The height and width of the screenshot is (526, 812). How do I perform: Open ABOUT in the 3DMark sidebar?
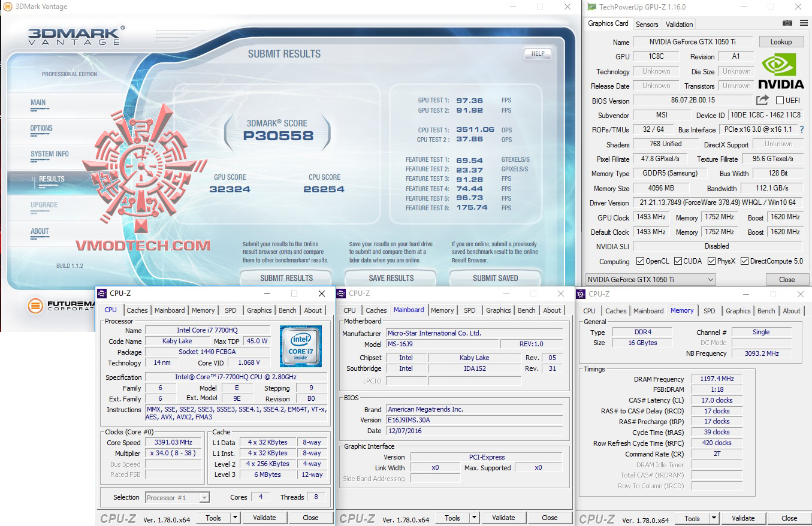pyautogui.click(x=40, y=231)
